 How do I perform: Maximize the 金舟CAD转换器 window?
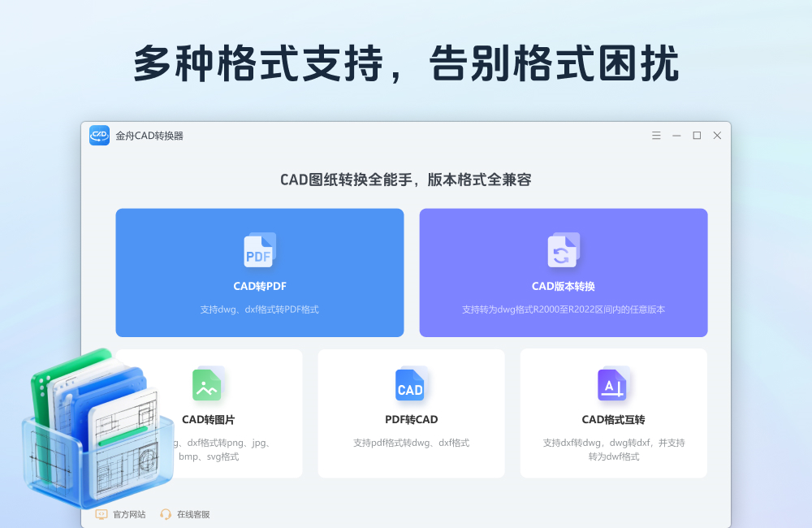coord(697,136)
